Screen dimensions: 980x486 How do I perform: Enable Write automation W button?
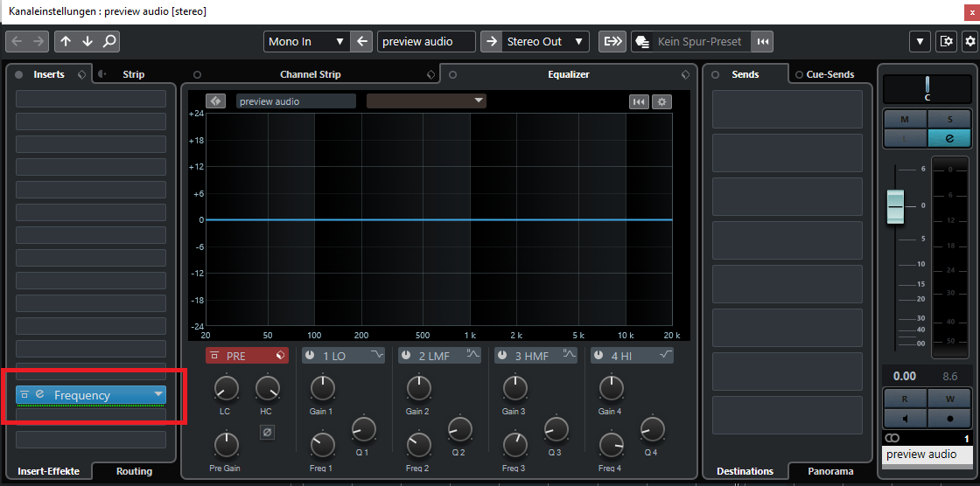[948, 399]
